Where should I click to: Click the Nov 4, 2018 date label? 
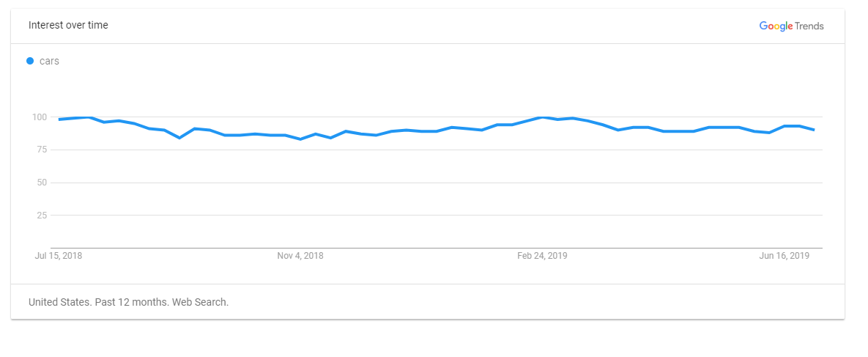tap(300, 256)
